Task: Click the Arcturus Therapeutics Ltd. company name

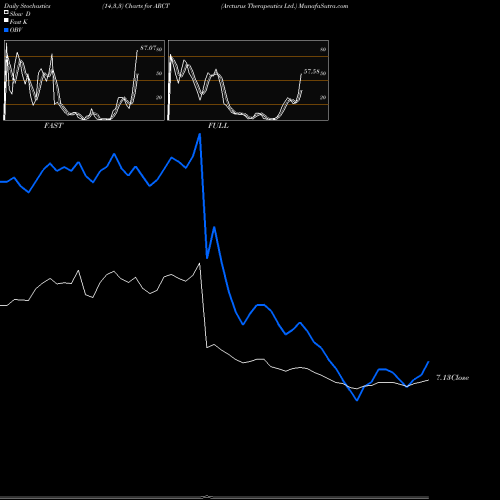Action: tap(259, 6)
